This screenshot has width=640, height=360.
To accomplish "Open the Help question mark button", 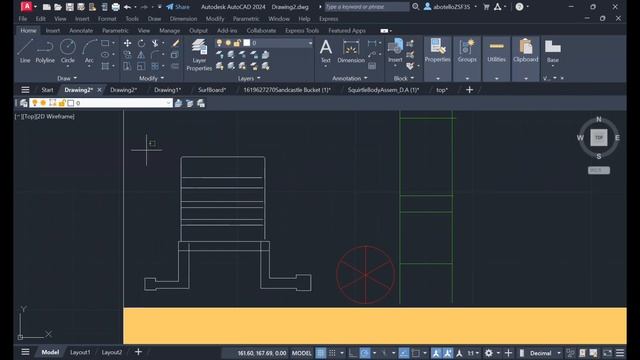I will point(519,7).
